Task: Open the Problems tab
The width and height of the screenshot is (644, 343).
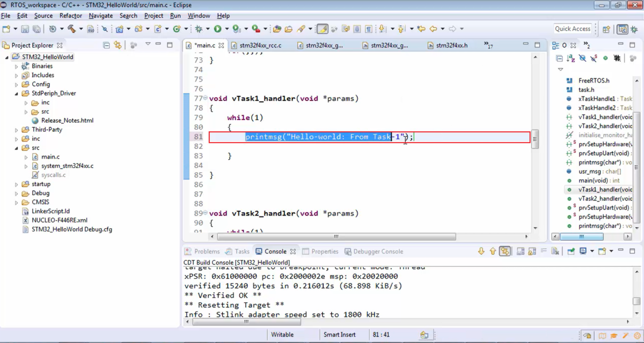Action: coord(202,251)
